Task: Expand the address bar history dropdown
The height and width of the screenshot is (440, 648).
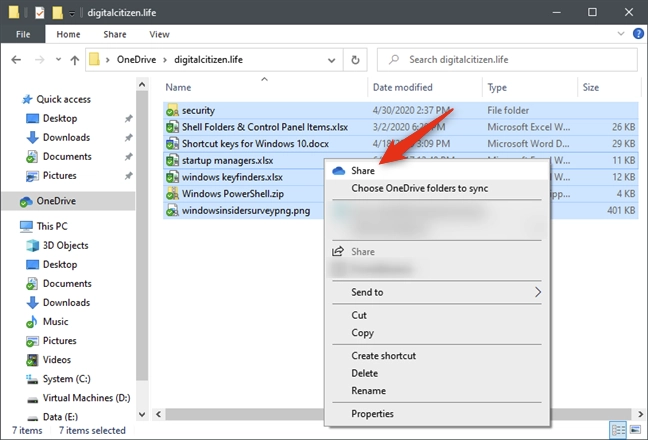Action: tap(331, 60)
